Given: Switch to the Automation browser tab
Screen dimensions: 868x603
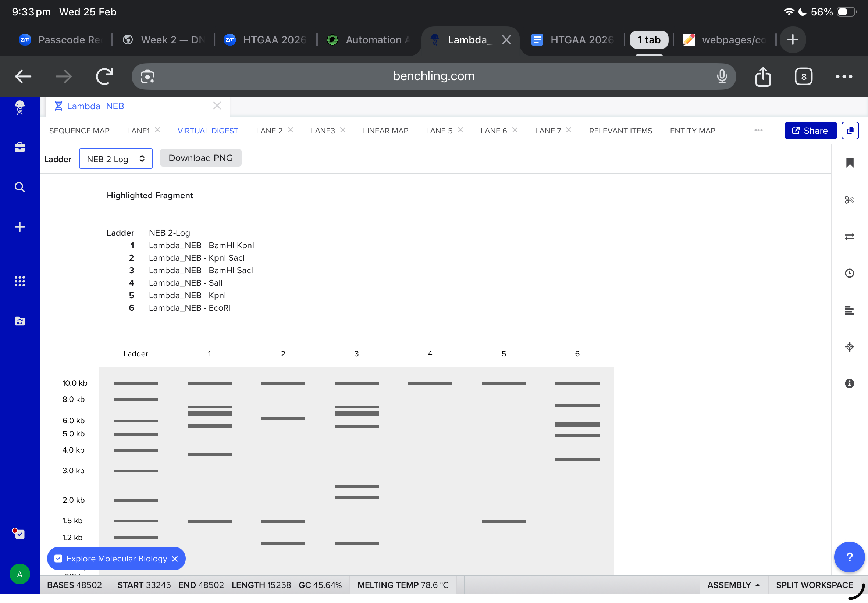Looking at the screenshot, I should click(369, 40).
